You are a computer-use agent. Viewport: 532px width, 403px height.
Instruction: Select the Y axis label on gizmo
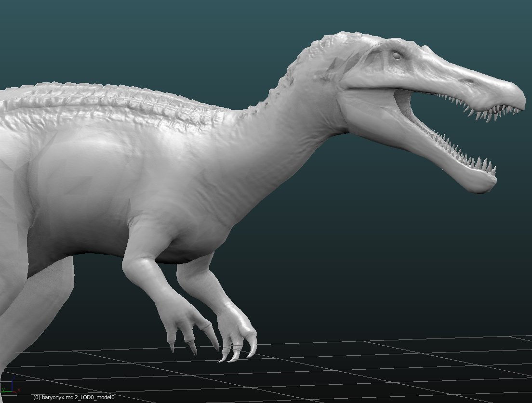(x=3, y=389)
